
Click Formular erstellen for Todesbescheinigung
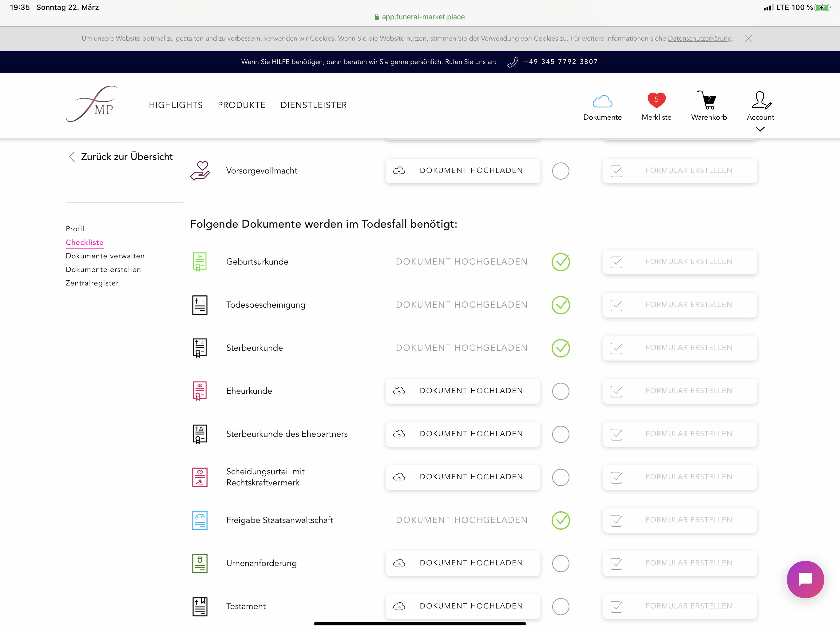click(x=680, y=305)
